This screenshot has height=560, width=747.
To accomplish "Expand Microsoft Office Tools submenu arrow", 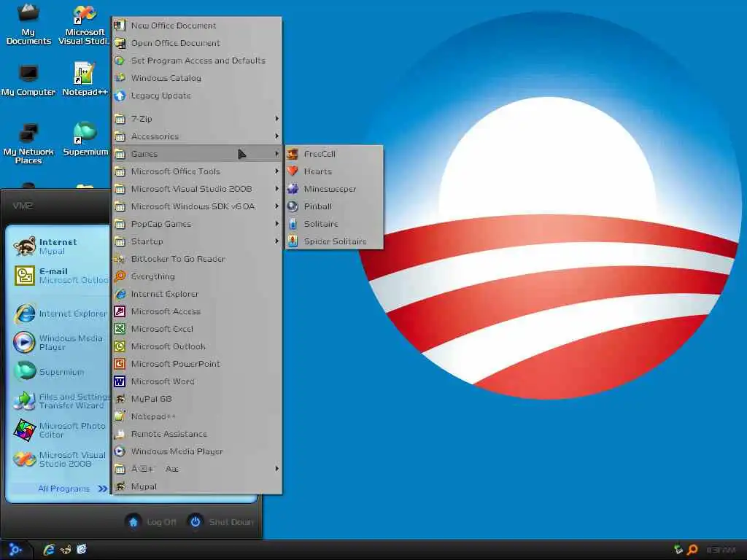I will (x=276, y=171).
